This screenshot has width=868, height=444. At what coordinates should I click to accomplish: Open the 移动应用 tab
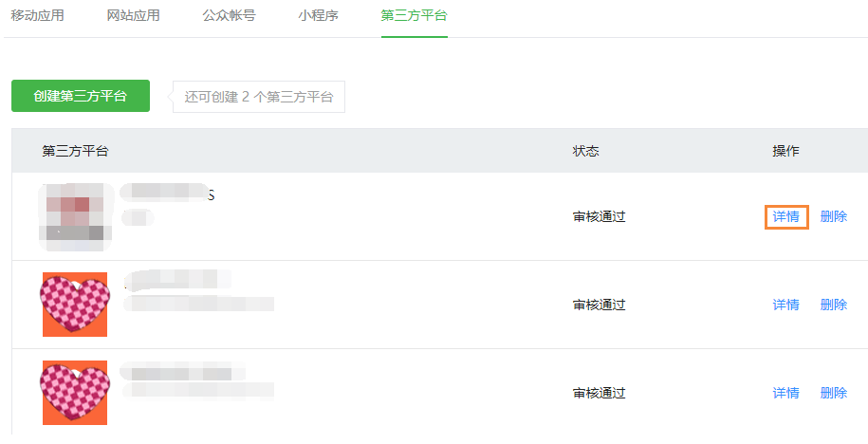pos(37,15)
